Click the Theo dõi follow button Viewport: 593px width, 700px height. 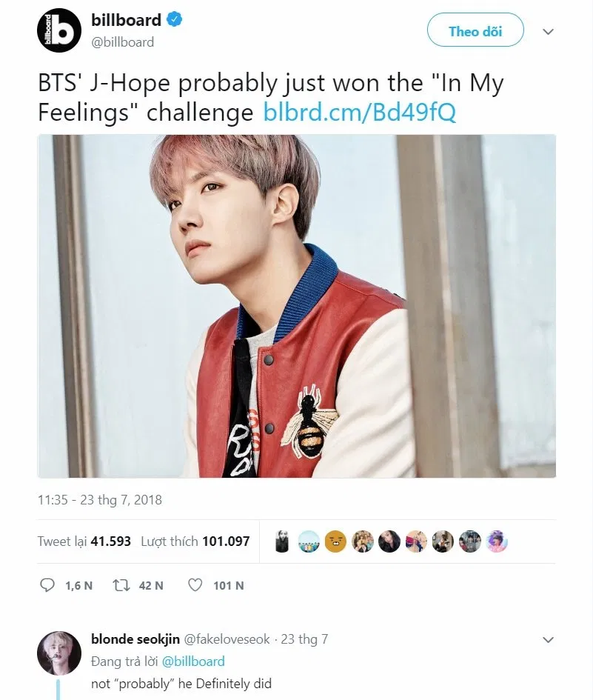(x=475, y=30)
